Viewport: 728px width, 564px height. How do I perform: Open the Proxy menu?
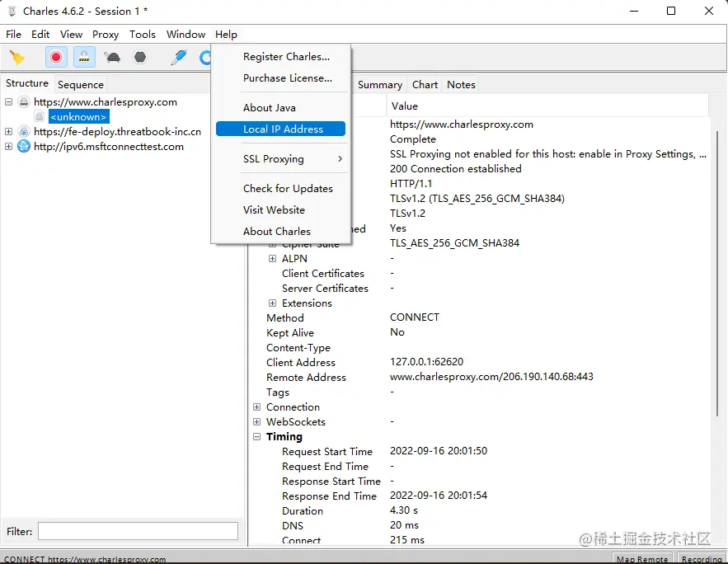point(106,35)
